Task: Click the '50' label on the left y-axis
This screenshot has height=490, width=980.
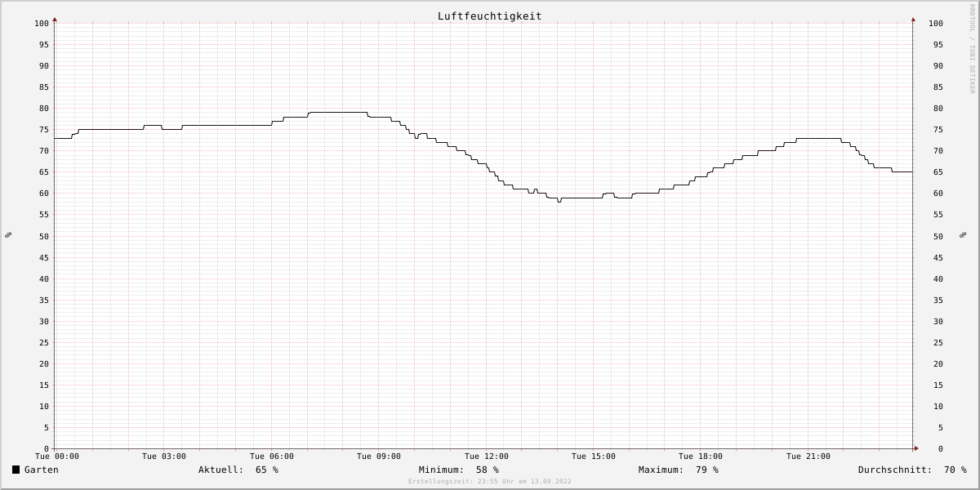Action: pos(44,237)
